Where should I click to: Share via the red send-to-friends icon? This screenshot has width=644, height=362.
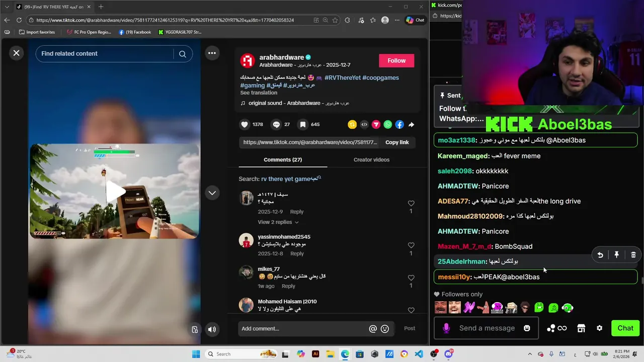[376, 124]
